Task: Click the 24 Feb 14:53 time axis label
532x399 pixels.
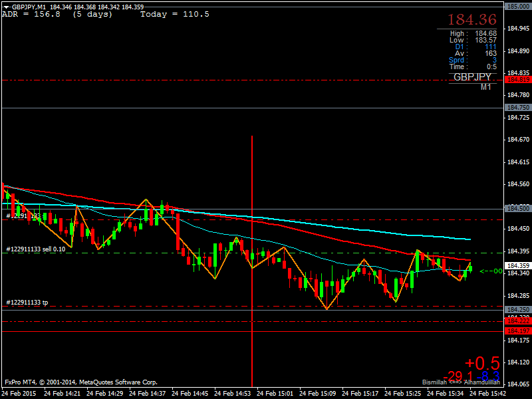Action: [x=232, y=394]
